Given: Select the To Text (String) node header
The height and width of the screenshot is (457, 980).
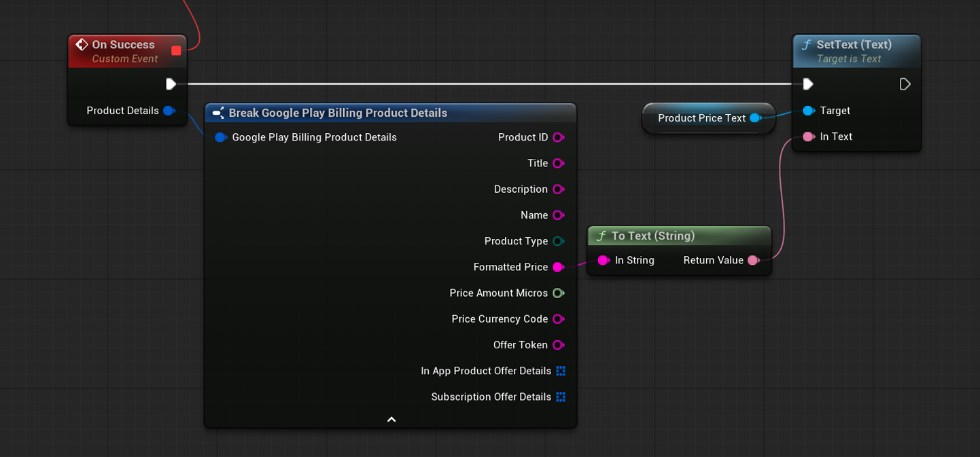Looking at the screenshot, I should (679, 236).
